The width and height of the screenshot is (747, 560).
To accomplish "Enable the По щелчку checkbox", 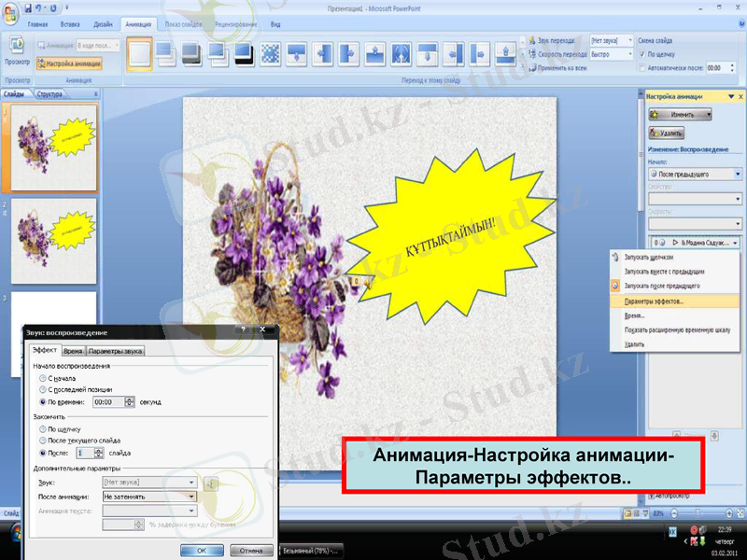I will [x=642, y=55].
